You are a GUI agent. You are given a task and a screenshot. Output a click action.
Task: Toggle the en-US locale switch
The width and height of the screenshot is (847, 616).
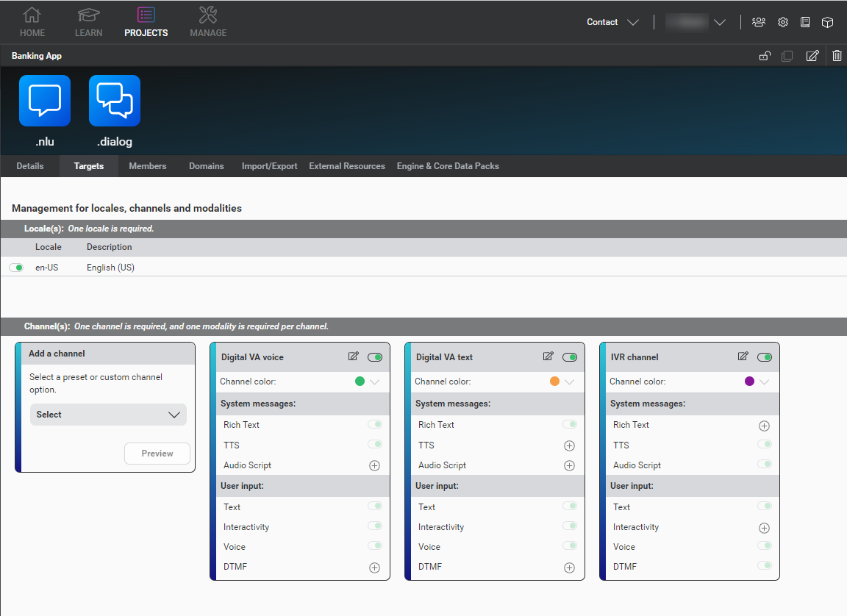[x=16, y=268]
